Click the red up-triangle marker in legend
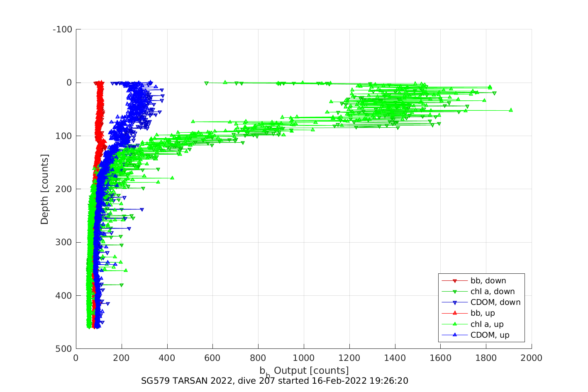This screenshot has width=588, height=392. tap(455, 313)
